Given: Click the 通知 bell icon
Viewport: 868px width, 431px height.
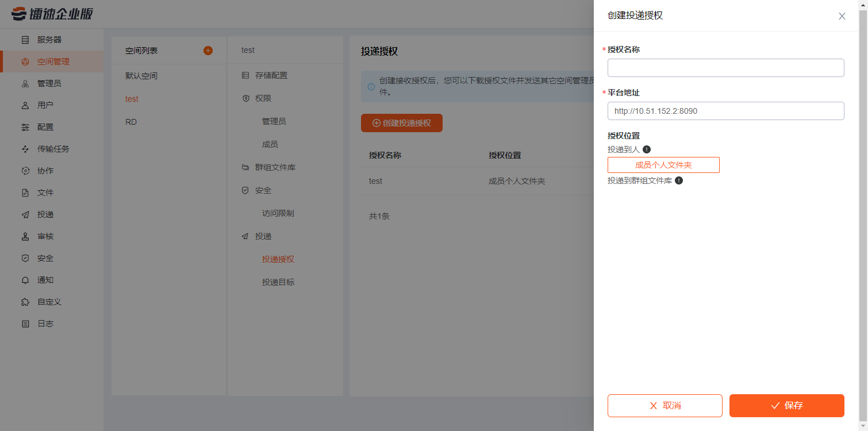Looking at the screenshot, I should coord(25,280).
